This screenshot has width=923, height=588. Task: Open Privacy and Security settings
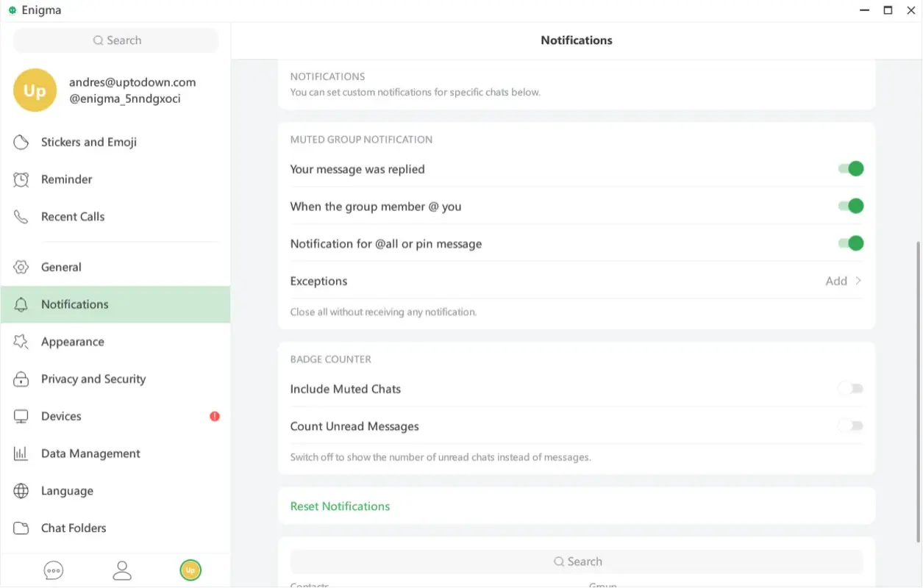click(93, 379)
